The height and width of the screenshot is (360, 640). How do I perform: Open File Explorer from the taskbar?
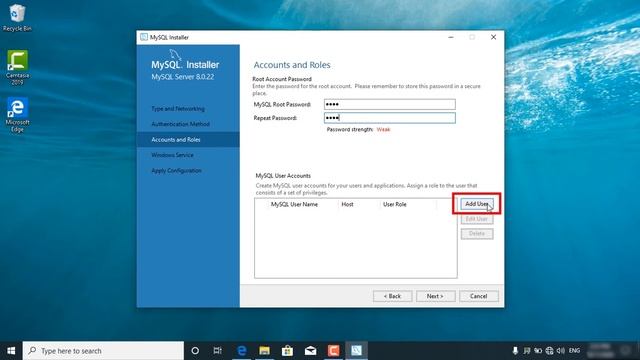pyautogui.click(x=264, y=351)
